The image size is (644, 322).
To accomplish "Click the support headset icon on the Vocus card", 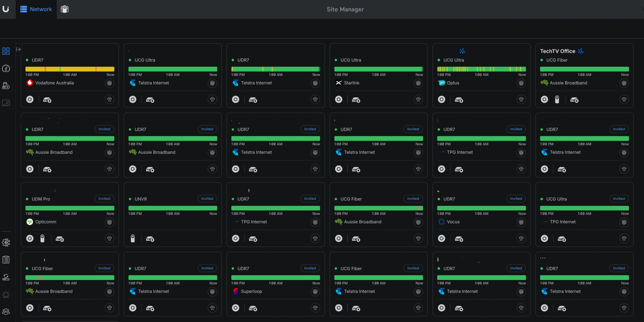I will pyautogui.click(x=521, y=238).
